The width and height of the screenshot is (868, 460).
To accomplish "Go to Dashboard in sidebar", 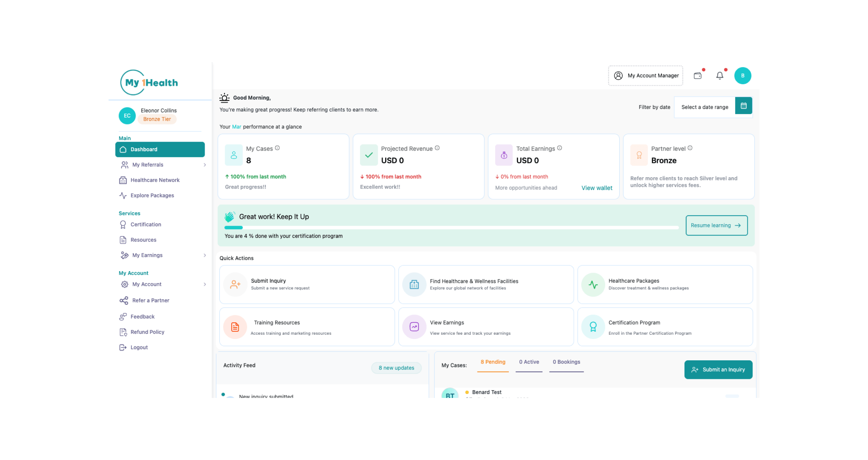I will pyautogui.click(x=160, y=149).
